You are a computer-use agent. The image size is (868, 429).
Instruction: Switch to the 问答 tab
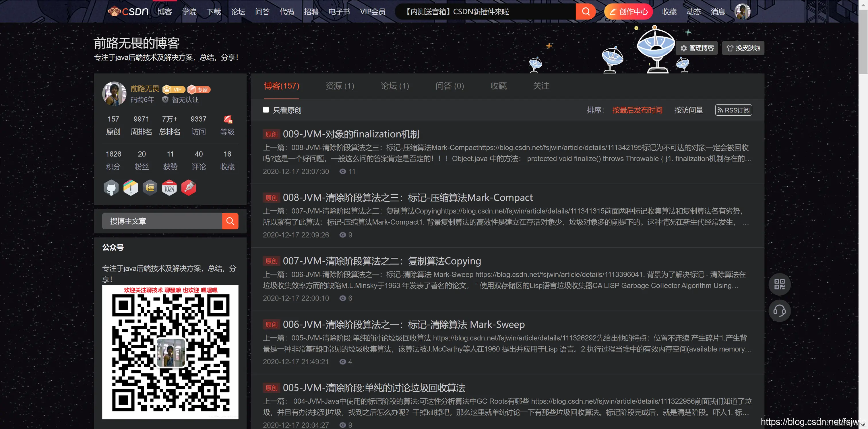pyautogui.click(x=449, y=86)
